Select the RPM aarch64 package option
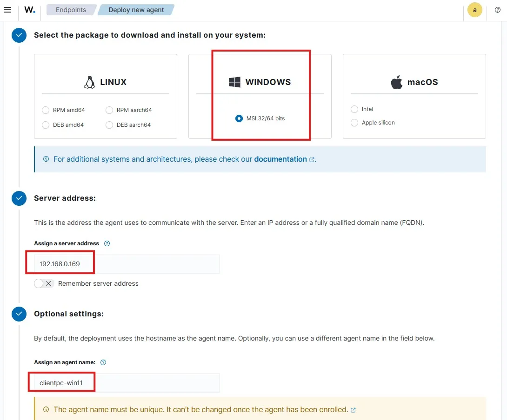The height and width of the screenshot is (420, 507). click(109, 110)
